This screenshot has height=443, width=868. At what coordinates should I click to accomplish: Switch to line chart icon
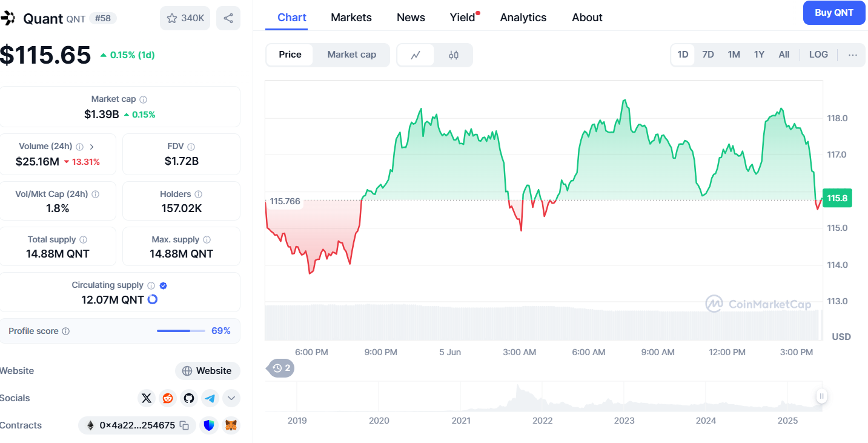tap(416, 55)
